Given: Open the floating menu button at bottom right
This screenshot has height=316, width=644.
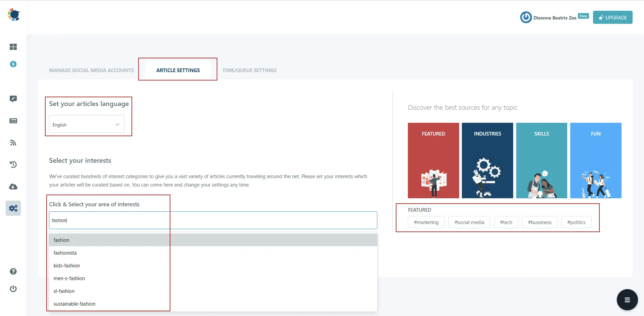Looking at the screenshot, I should click(627, 300).
